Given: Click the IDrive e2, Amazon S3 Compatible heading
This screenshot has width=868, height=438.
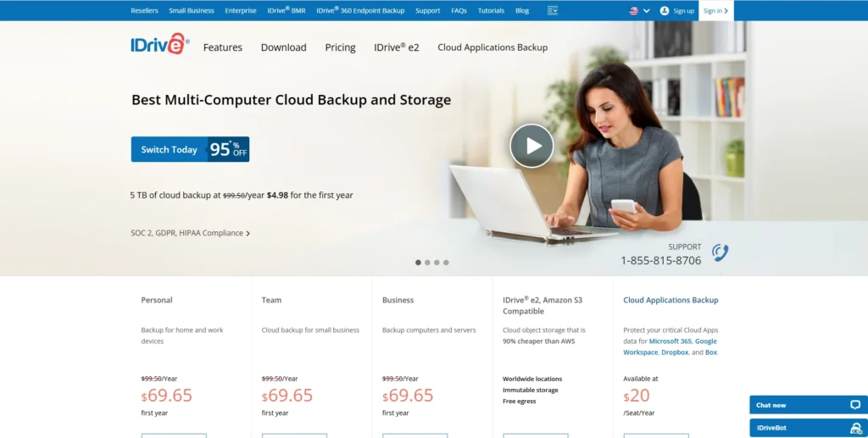Looking at the screenshot, I should [x=542, y=305].
